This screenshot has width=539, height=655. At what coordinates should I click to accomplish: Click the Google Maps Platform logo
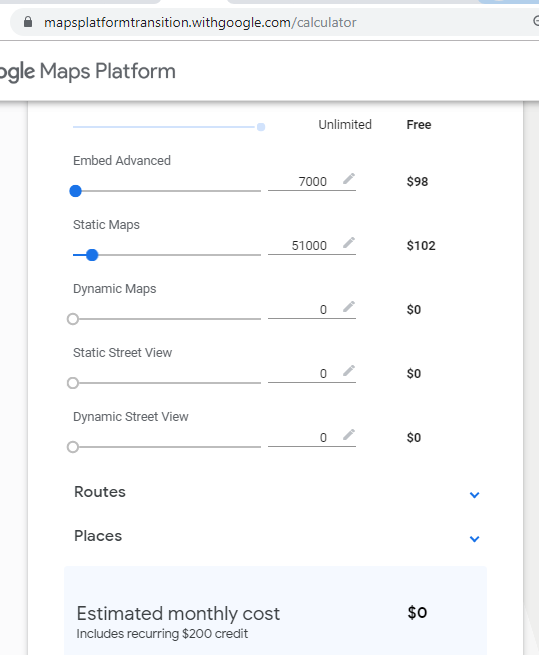(87, 71)
